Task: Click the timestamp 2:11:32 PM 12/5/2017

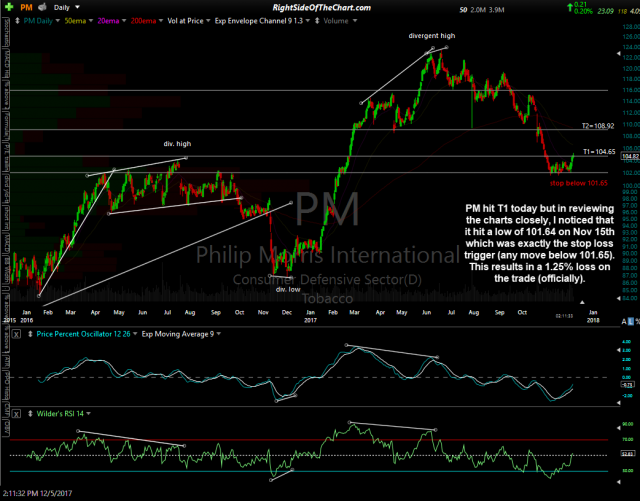Action: 37,494
